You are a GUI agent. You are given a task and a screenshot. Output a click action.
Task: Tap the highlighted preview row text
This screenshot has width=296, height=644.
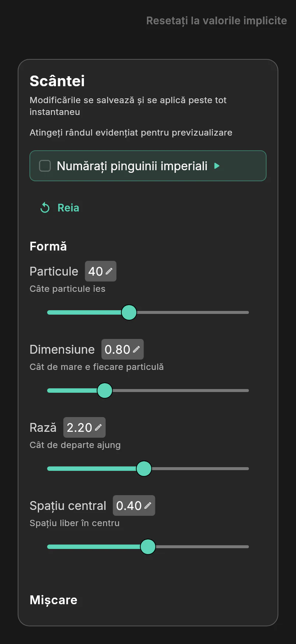[x=132, y=166]
